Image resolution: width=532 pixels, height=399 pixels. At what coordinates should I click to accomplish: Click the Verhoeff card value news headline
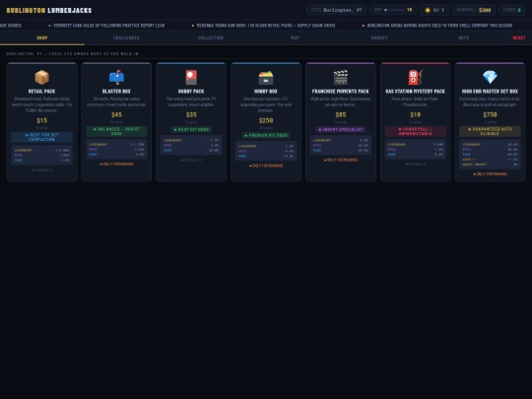(x=108, y=26)
